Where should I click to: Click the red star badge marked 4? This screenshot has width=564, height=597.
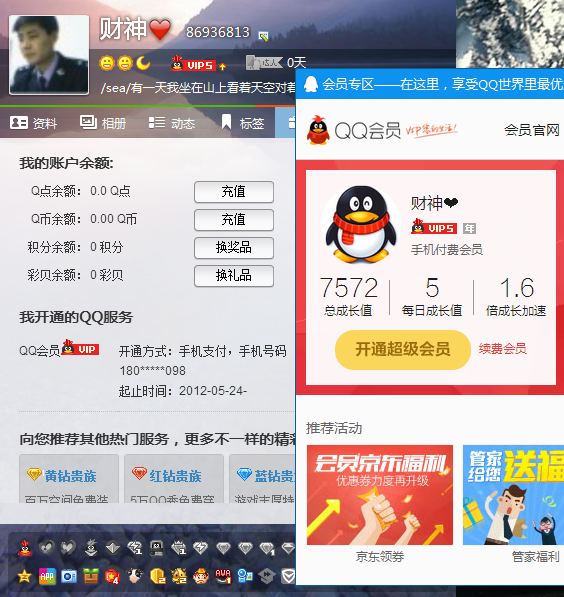113,576
